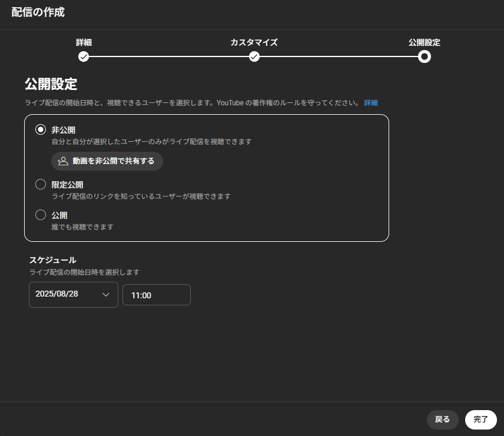Open the 2025/08/28 date dropdown
The width and height of the screenshot is (504, 436).
click(x=74, y=295)
